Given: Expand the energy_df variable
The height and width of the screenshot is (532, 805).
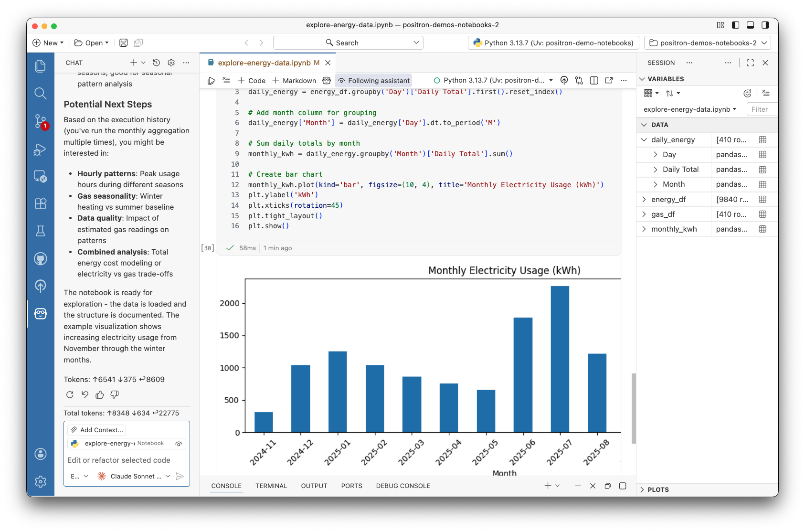Looking at the screenshot, I should pos(644,199).
